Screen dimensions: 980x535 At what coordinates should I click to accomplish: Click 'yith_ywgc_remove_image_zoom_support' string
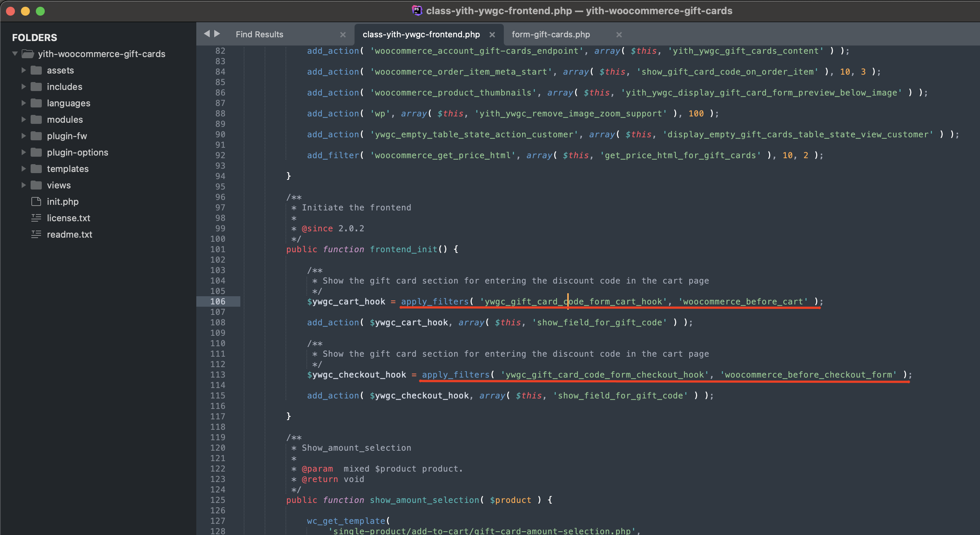point(571,113)
